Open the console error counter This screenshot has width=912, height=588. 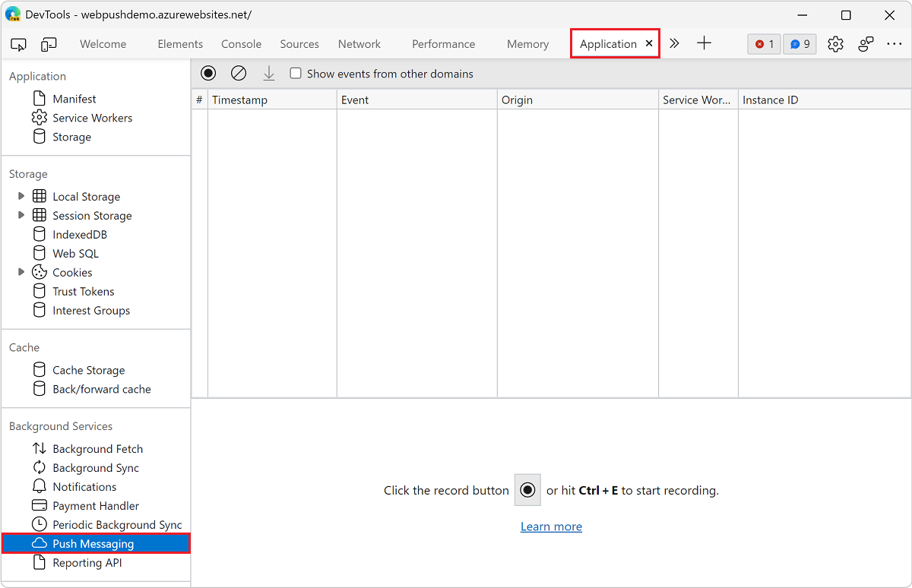pyautogui.click(x=763, y=44)
